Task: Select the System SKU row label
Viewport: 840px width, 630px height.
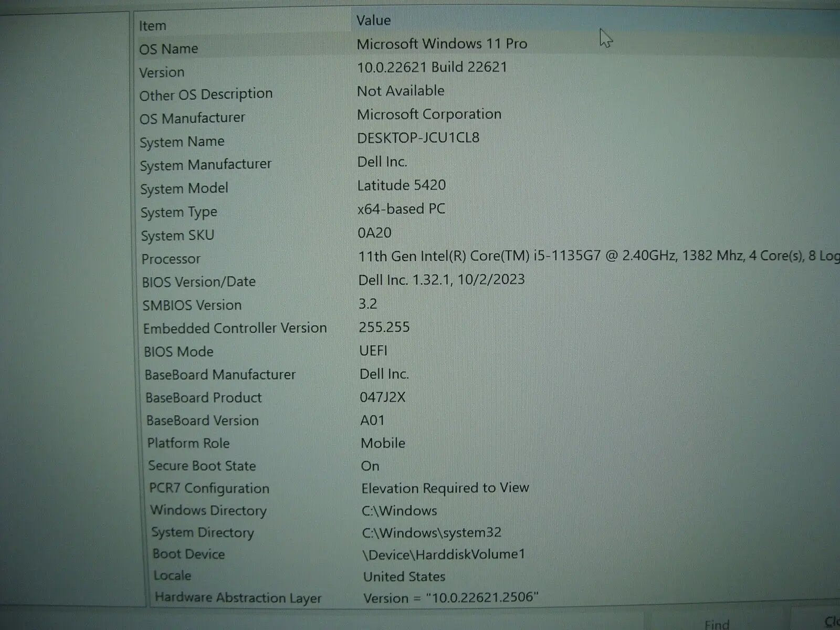Action: click(177, 236)
